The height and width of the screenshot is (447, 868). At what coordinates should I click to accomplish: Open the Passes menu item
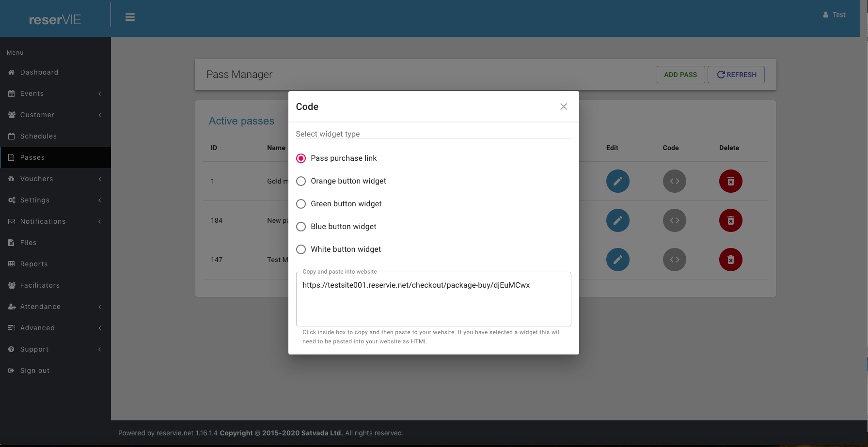click(x=32, y=157)
